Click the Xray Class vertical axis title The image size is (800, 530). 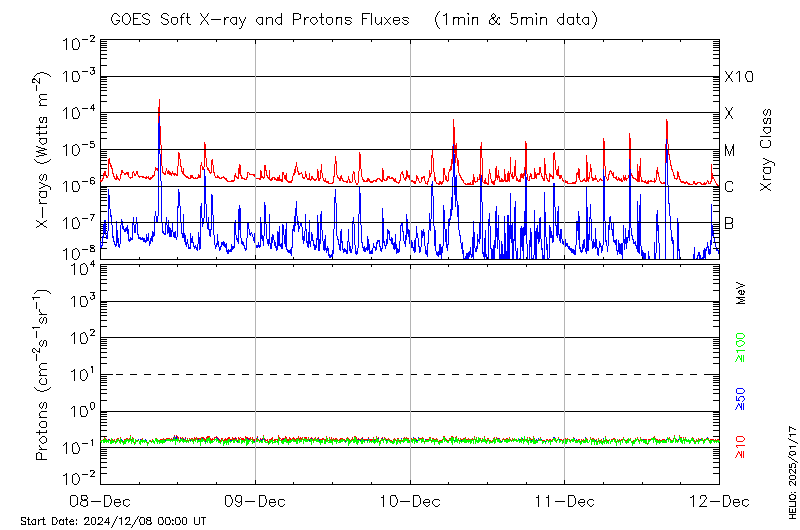click(x=767, y=150)
